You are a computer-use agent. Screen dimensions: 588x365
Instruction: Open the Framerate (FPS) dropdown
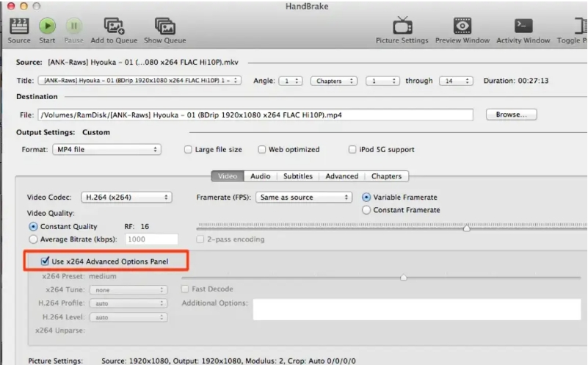pyautogui.click(x=304, y=198)
